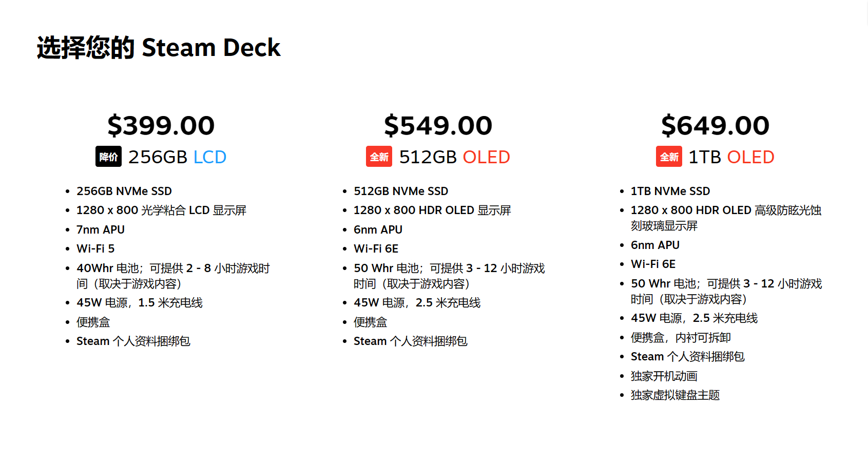Click the 便携盒，内衬可拆卸 bullet item
868x461 pixels.
pos(681,337)
